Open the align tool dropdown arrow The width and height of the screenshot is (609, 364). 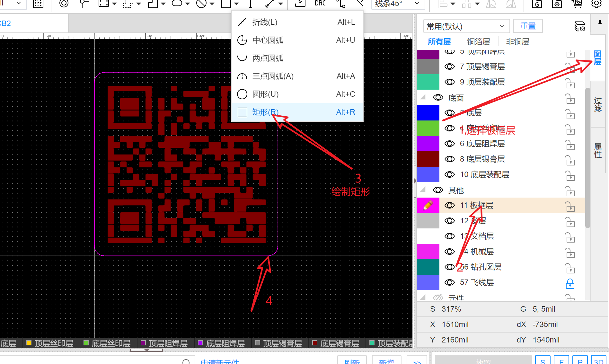453,4
